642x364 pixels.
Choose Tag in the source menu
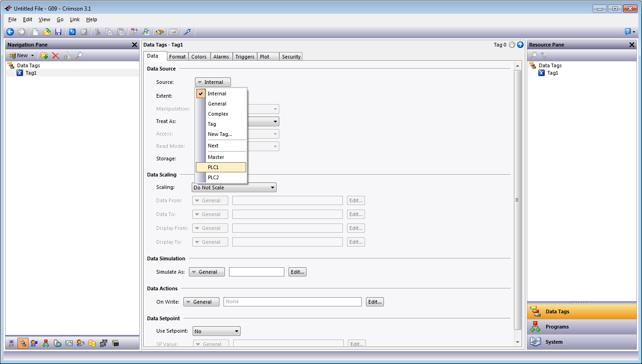coord(221,124)
